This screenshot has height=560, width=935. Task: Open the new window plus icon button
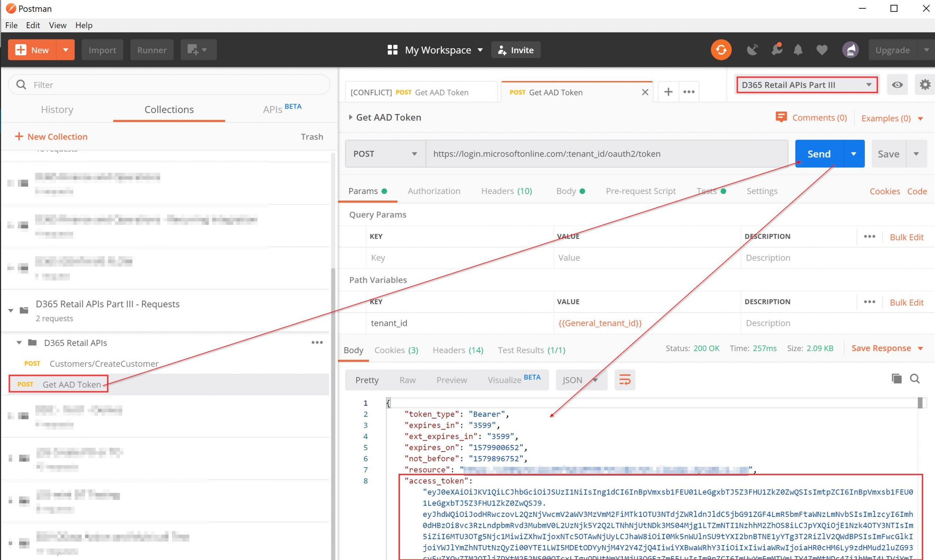(x=198, y=50)
